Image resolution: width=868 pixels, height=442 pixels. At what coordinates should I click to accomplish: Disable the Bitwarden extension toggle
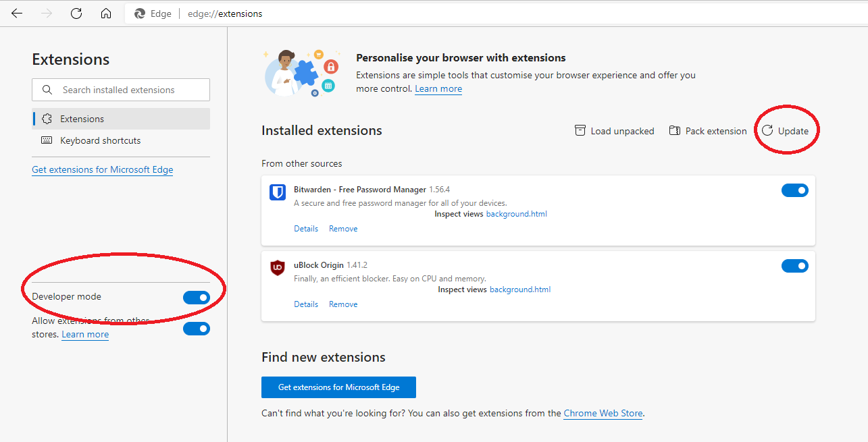coord(795,190)
